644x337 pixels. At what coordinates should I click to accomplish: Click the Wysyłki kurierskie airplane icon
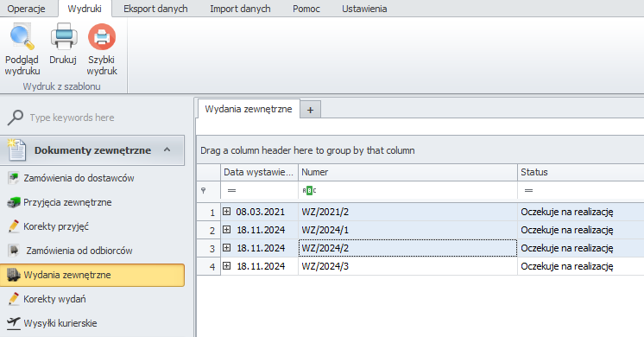[14, 323]
